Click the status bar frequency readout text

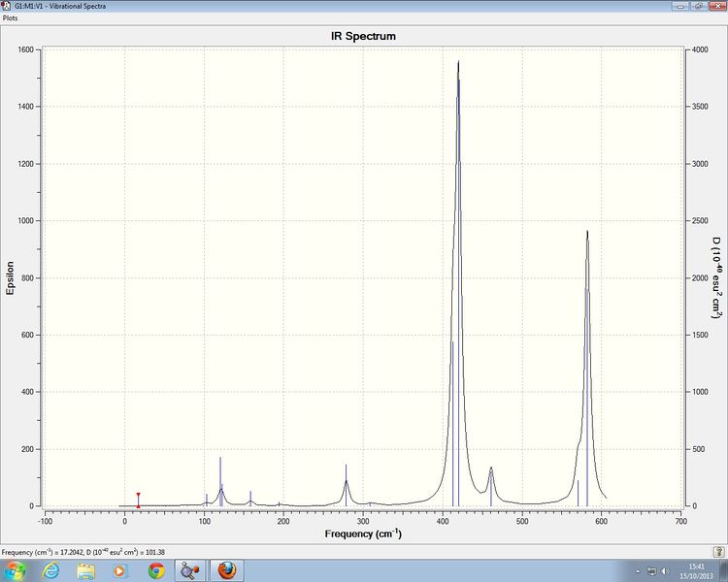tap(83, 552)
